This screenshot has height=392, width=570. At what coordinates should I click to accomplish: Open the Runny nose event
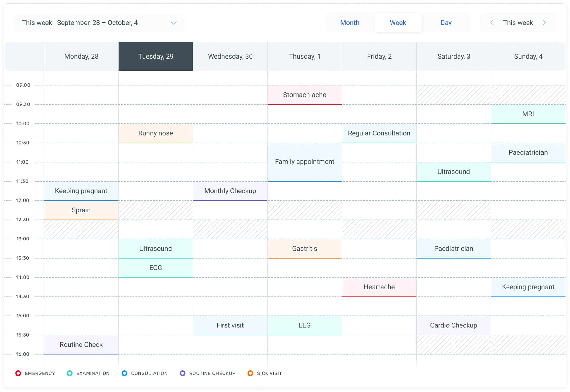point(155,133)
